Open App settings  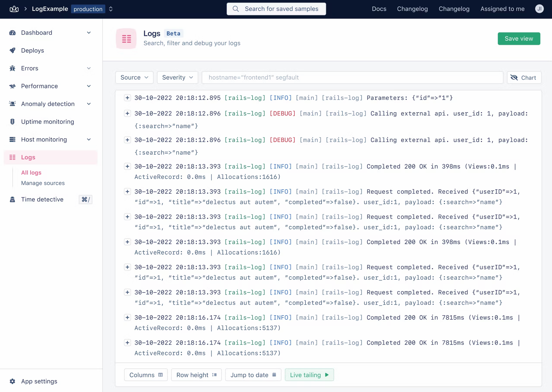coord(39,381)
